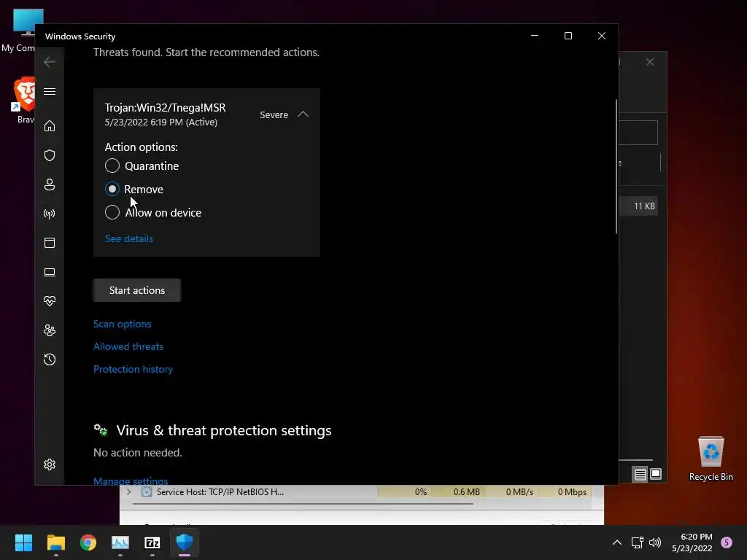This screenshot has height=560, width=747.
Task: Click 0.6 MB memory cell in Task Manager
Action: (458, 492)
